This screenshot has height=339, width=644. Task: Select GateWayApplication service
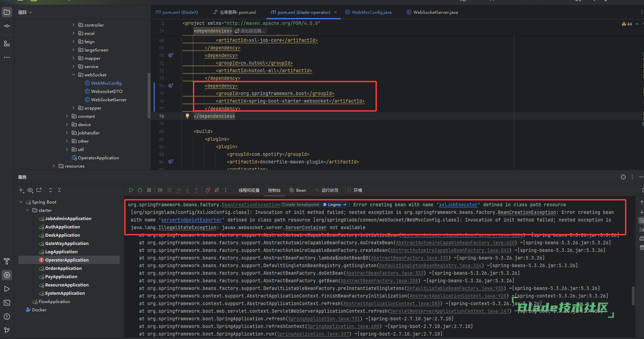pos(67,243)
